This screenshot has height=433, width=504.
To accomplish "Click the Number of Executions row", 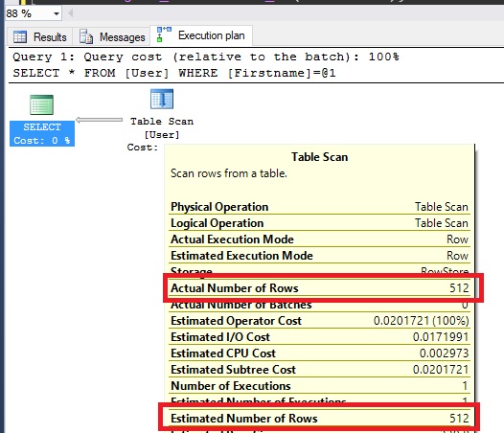I will pyautogui.click(x=319, y=386).
